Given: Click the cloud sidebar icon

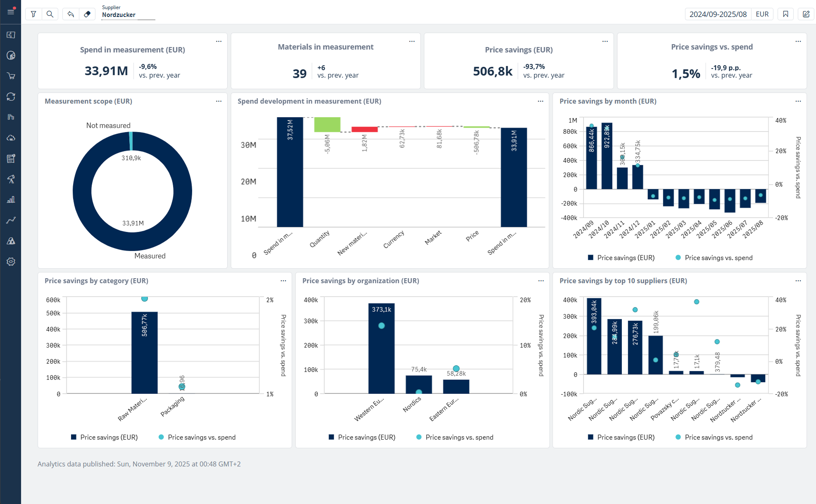Looking at the screenshot, I should (x=11, y=138).
